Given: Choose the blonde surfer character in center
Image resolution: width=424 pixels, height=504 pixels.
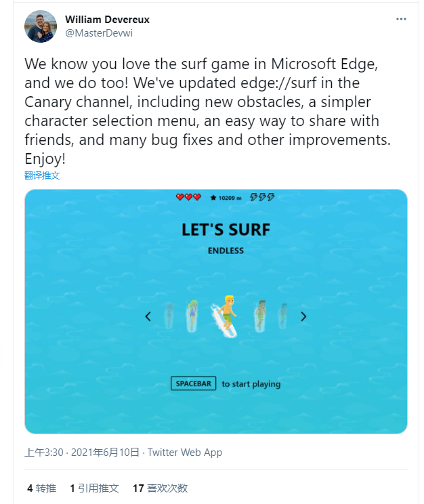Looking at the screenshot, I should [226, 316].
